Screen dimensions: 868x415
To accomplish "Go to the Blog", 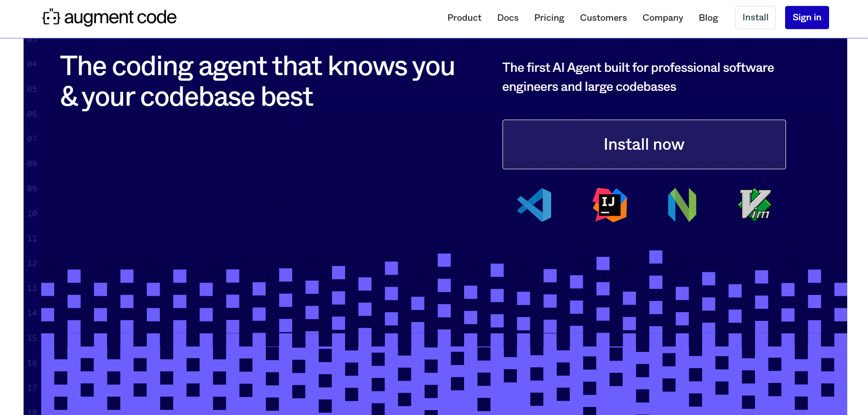I will tap(708, 18).
